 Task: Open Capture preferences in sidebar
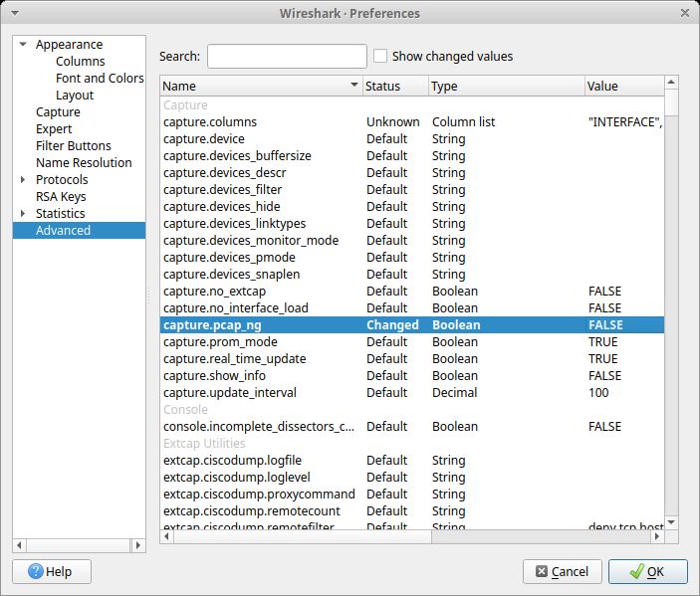[x=58, y=112]
